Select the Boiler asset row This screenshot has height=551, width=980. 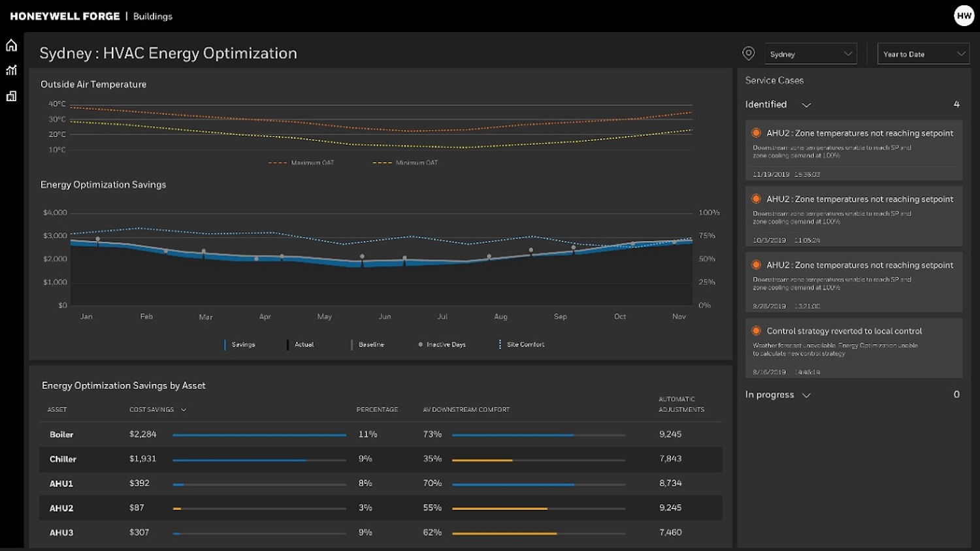coord(381,434)
